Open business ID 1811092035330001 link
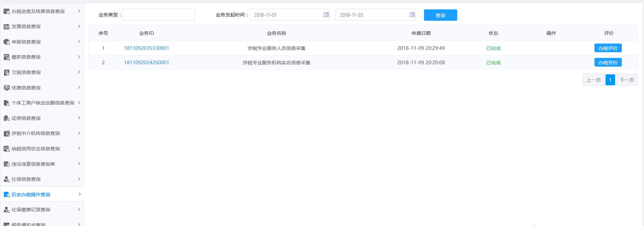The width and height of the screenshot is (644, 226). [147, 48]
